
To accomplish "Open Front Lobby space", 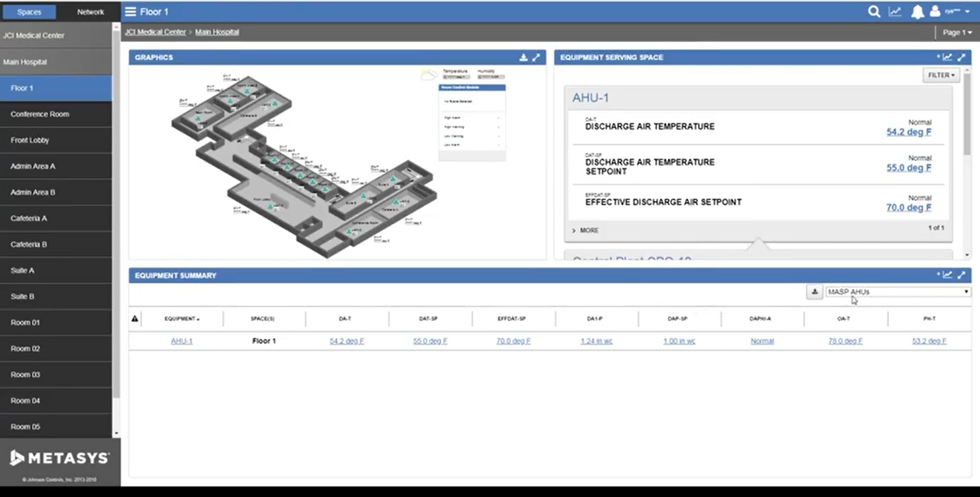I will 56,140.
